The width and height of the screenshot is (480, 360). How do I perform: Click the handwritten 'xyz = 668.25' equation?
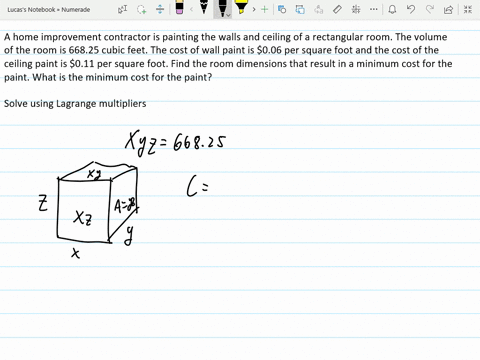tap(175, 143)
